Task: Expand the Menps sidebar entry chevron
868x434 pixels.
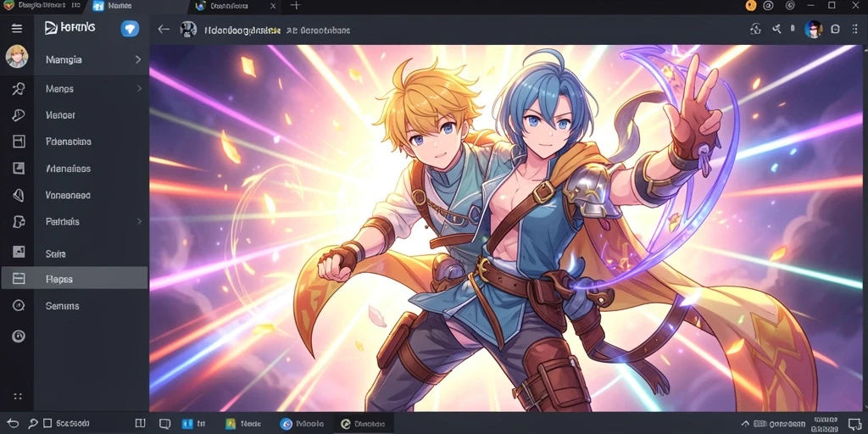Action: pos(139,88)
